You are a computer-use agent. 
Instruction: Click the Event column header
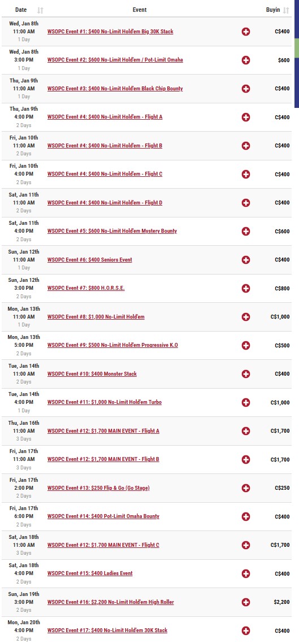[x=140, y=10]
